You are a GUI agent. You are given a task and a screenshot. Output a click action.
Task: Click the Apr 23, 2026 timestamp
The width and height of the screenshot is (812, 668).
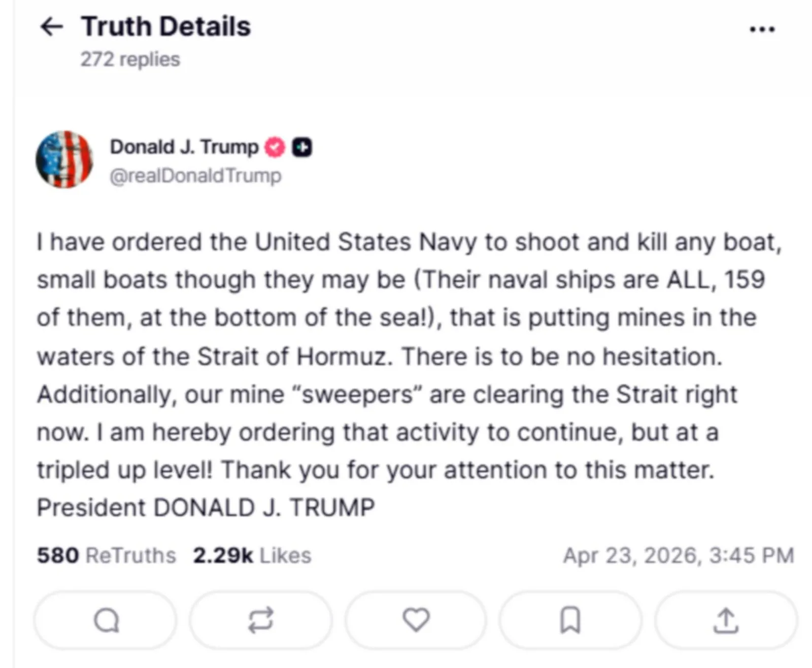[x=679, y=555]
